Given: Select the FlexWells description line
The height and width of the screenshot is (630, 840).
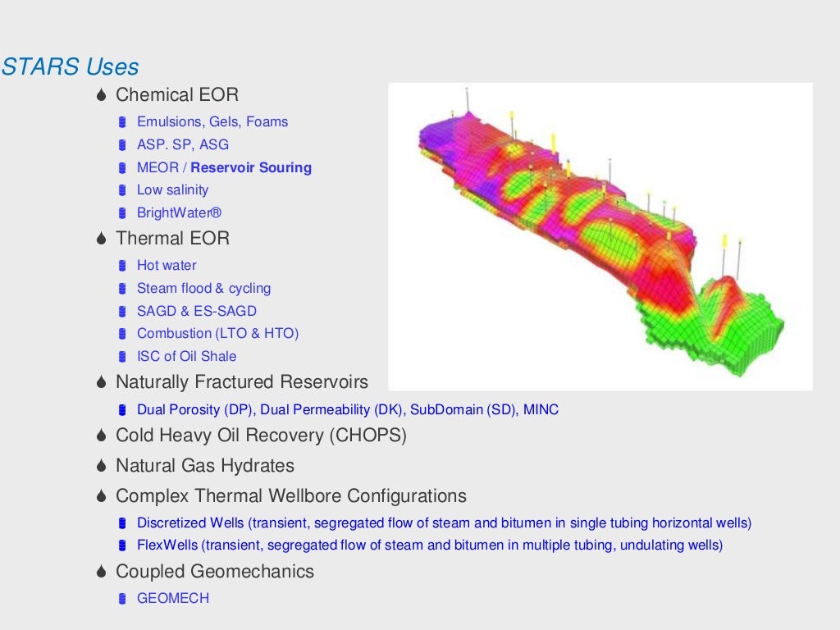Looking at the screenshot, I should click(430, 546).
